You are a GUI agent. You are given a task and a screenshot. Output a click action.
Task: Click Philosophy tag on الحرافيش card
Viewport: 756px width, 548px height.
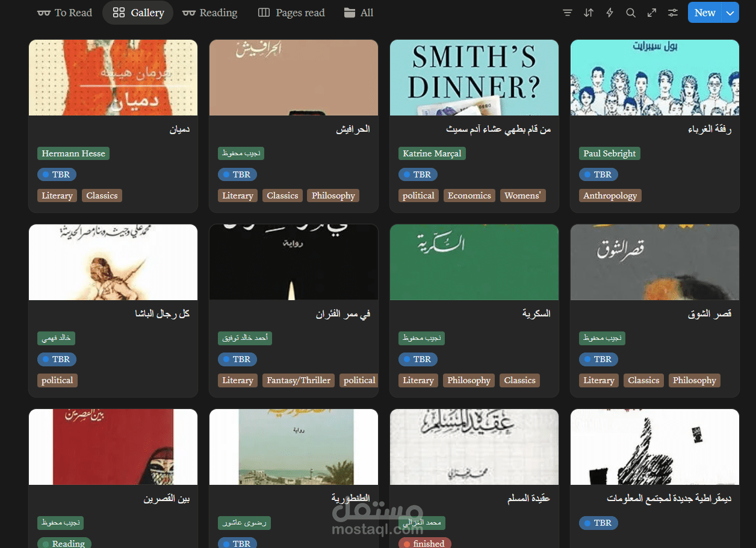pyautogui.click(x=333, y=195)
